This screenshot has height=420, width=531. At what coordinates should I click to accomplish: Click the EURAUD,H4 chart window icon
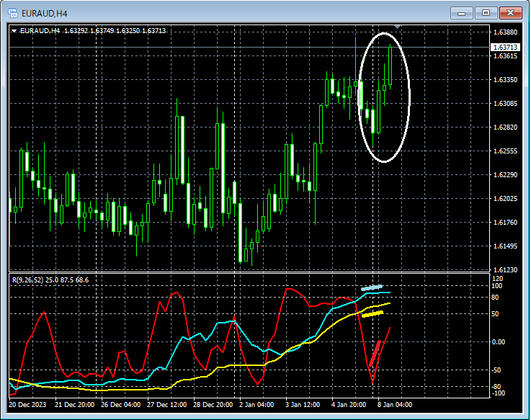[x=13, y=13]
